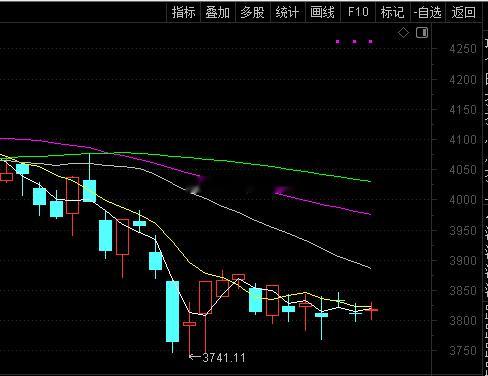Click the 4200 price axis label

(x=463, y=80)
